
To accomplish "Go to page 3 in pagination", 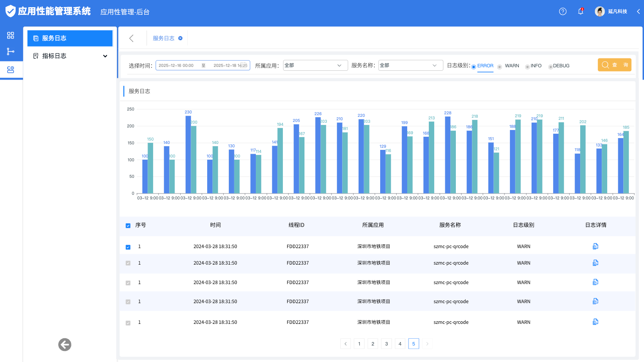I will click(x=386, y=344).
